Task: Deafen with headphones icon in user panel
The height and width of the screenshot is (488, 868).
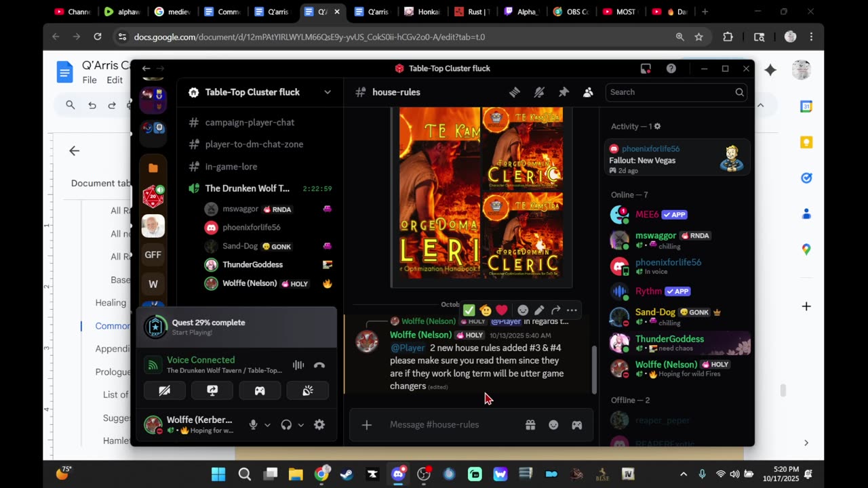Action: [x=286, y=425]
